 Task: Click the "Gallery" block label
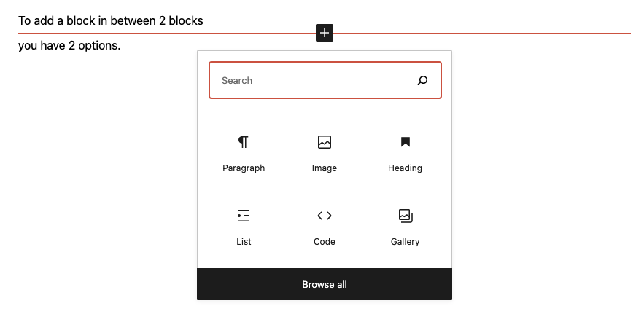tap(405, 242)
